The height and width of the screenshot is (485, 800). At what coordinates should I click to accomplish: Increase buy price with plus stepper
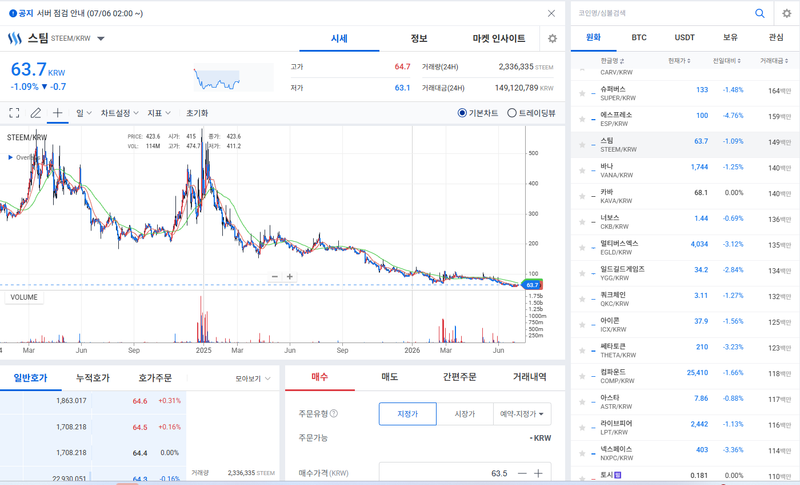(538, 473)
